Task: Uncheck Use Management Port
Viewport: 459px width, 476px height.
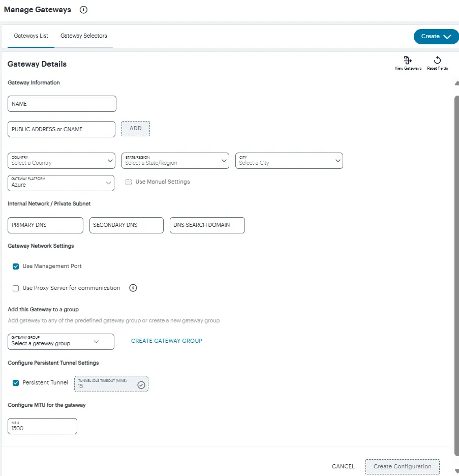Action: 16,266
